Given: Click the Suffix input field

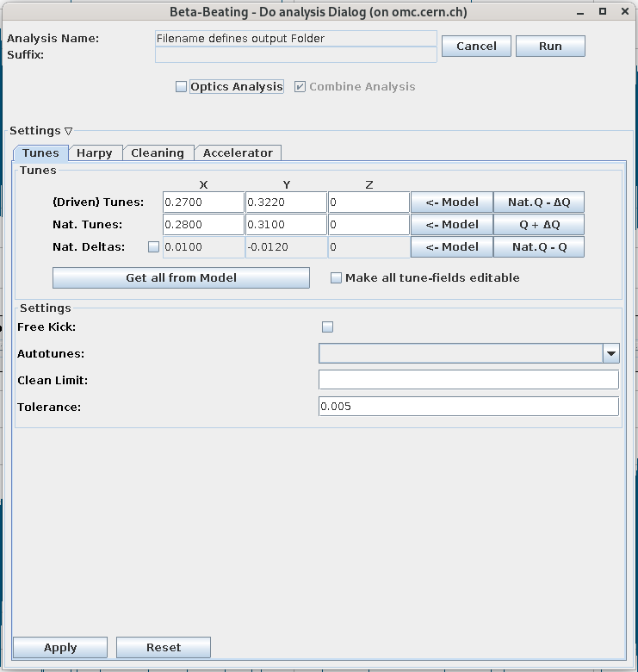Looking at the screenshot, I should pyautogui.click(x=296, y=55).
